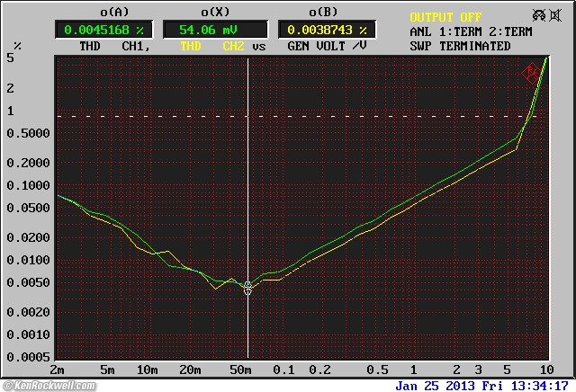This screenshot has height=392, width=576.
Task: Click the % unit label on Y axis
Action: (x=17, y=46)
